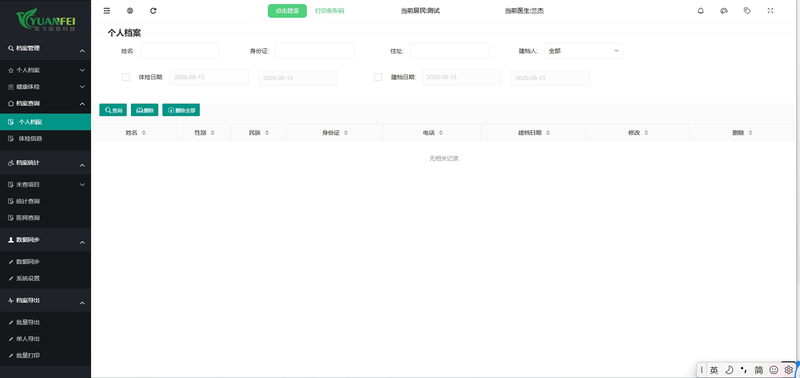
Task: Click the green 点击登录 button
Action: click(287, 11)
